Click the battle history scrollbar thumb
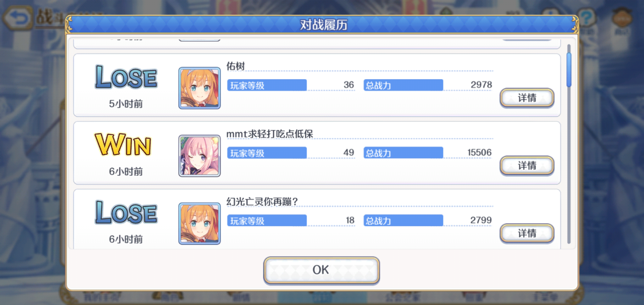This screenshot has height=305, width=644. coord(569,70)
